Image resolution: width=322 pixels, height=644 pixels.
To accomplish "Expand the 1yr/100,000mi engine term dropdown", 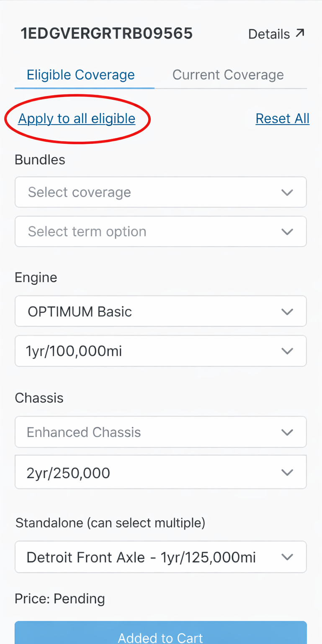I will (x=161, y=351).
